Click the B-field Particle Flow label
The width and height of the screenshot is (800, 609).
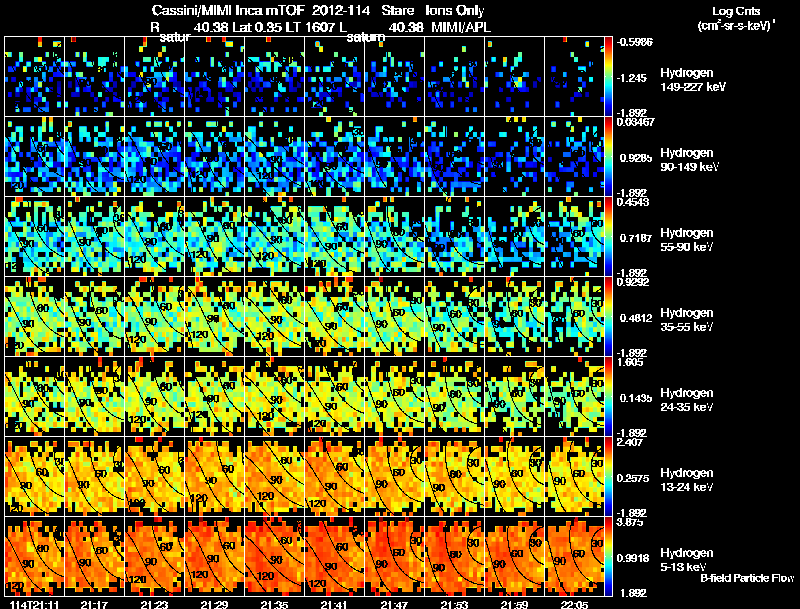pos(747,578)
